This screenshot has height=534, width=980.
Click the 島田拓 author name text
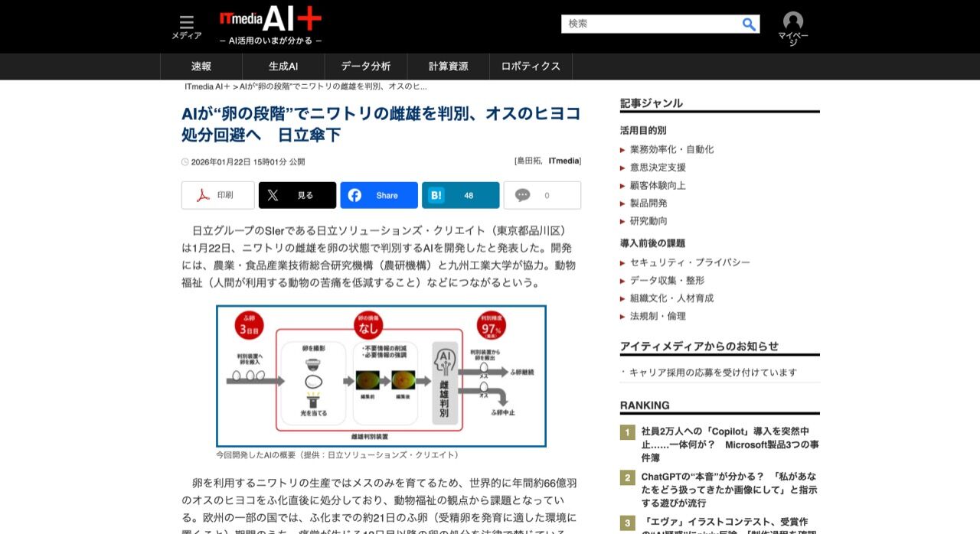[x=528, y=161]
